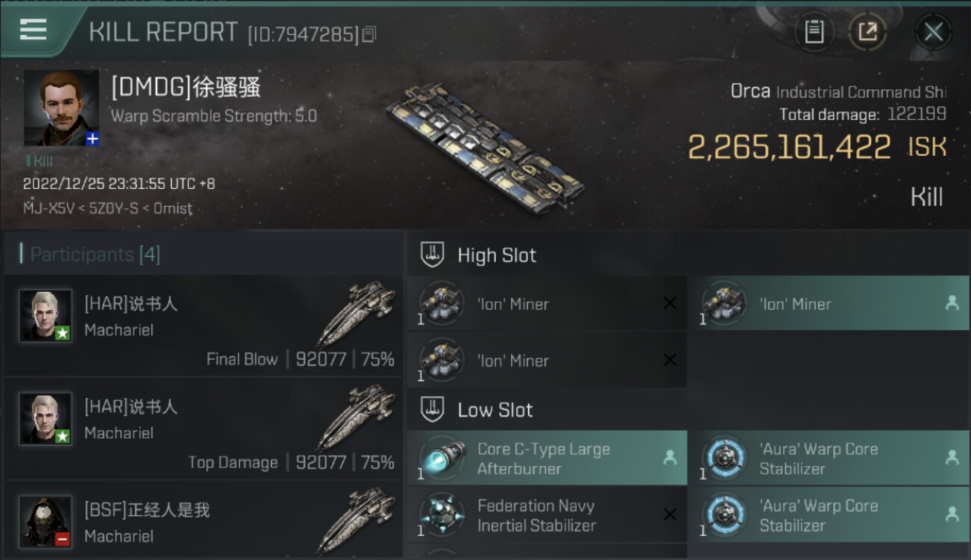This screenshot has width=971, height=560.
Task: Close the kill report window
Action: 933,31
